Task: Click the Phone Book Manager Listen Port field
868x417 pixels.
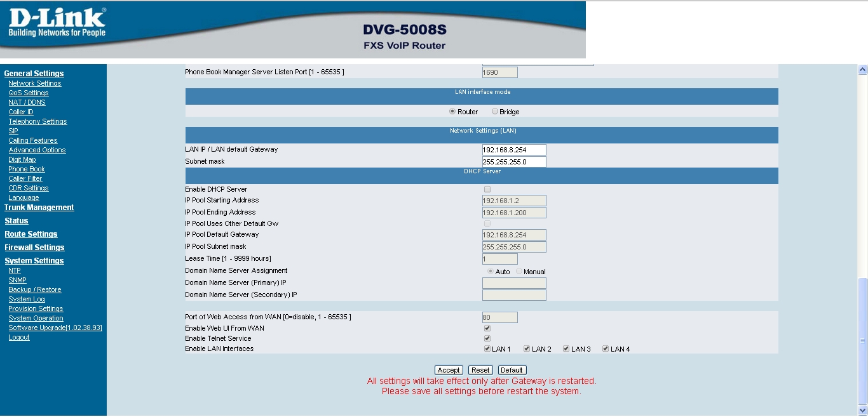Action: click(x=500, y=72)
